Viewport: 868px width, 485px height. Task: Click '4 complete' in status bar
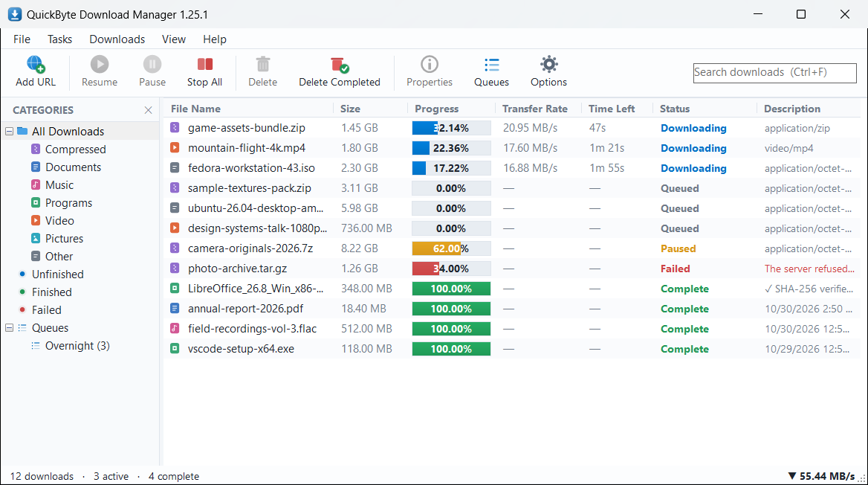click(174, 476)
